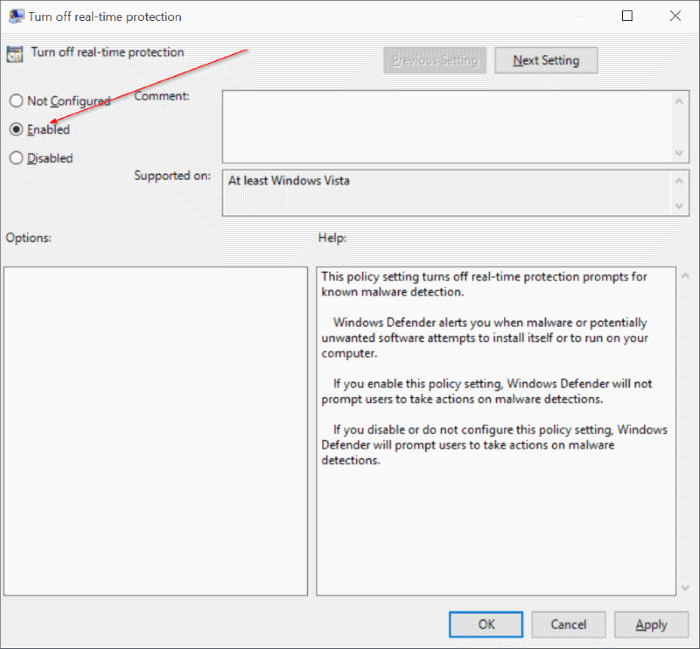This screenshot has width=700, height=649.
Task: Select the Not Configured radio button
Action: 16,101
